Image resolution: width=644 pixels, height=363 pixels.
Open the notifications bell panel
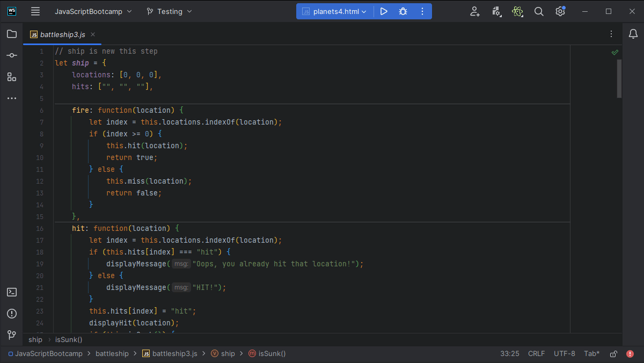(x=633, y=34)
